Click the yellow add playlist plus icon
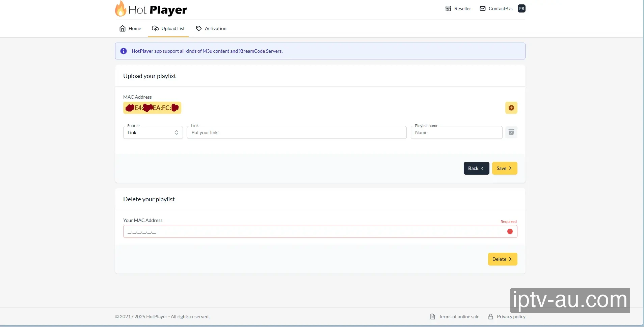 (x=511, y=108)
